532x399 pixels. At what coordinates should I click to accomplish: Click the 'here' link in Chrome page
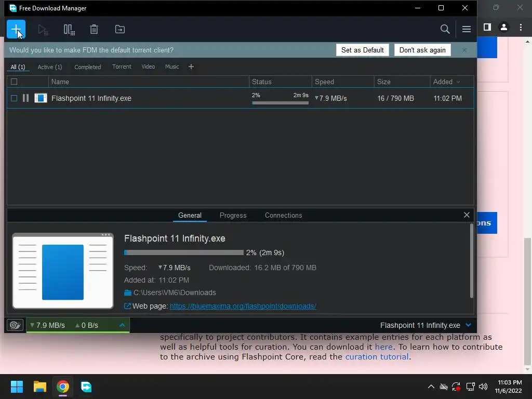383,347
